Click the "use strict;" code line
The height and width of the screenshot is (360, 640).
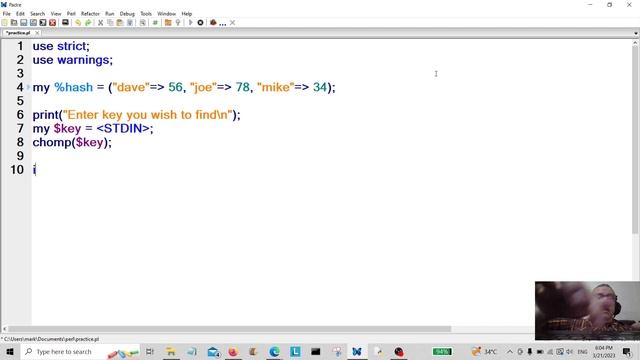coord(61,46)
